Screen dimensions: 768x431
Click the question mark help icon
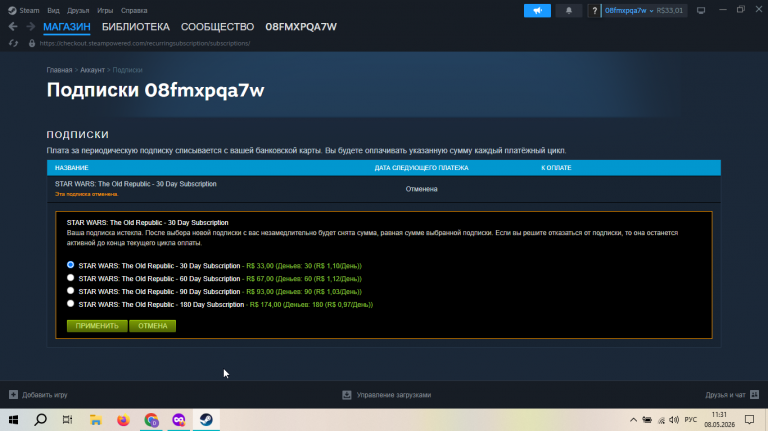(594, 10)
